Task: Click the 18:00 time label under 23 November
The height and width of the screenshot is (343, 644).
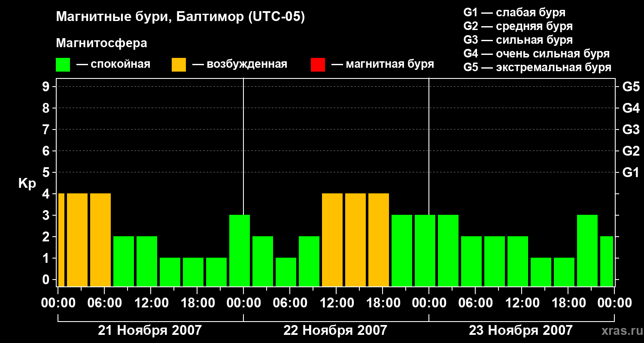Action: (x=568, y=303)
